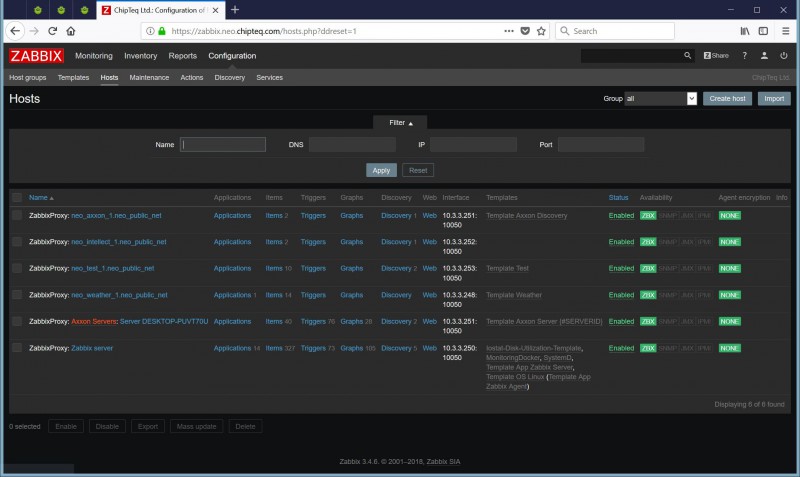This screenshot has width=800, height=477.
Task: Click Import button
Action: (774, 98)
